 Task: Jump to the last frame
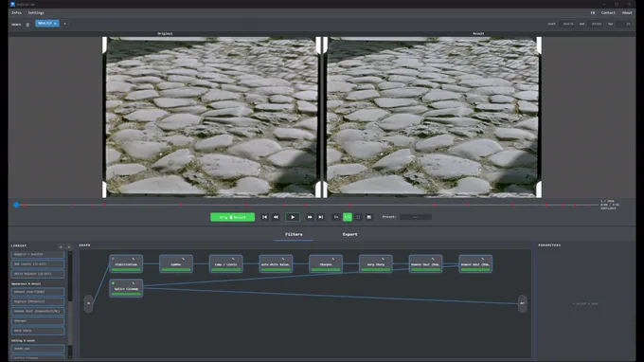point(321,217)
